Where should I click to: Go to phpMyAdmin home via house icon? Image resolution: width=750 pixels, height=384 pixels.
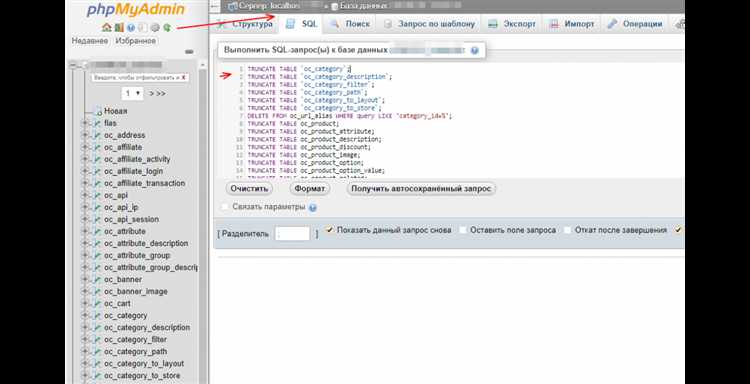(x=107, y=28)
